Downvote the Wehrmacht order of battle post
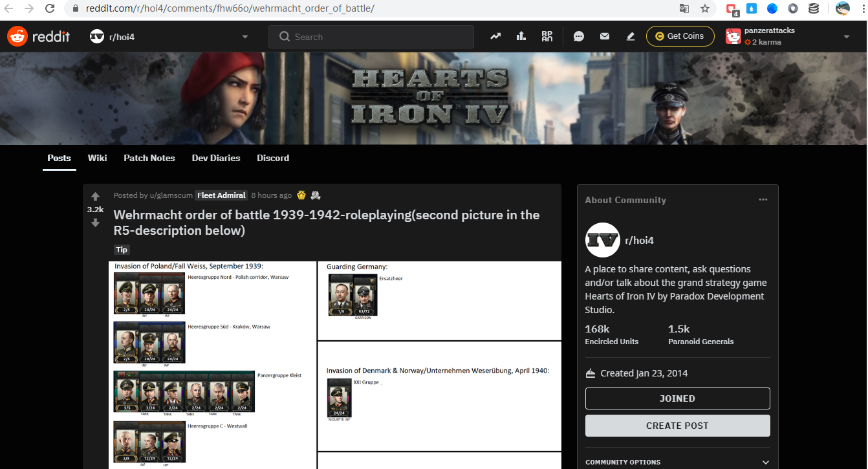Viewport: 868px width, 469px height. tap(95, 223)
